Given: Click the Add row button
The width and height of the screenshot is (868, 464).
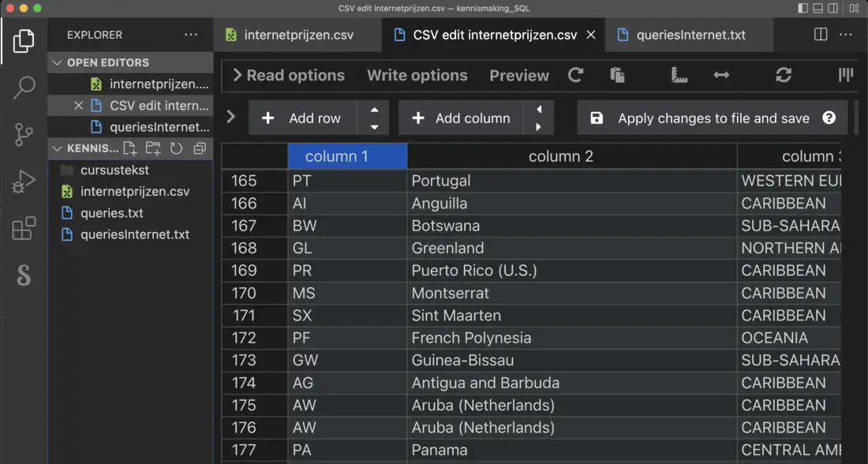Looking at the screenshot, I should (x=303, y=118).
